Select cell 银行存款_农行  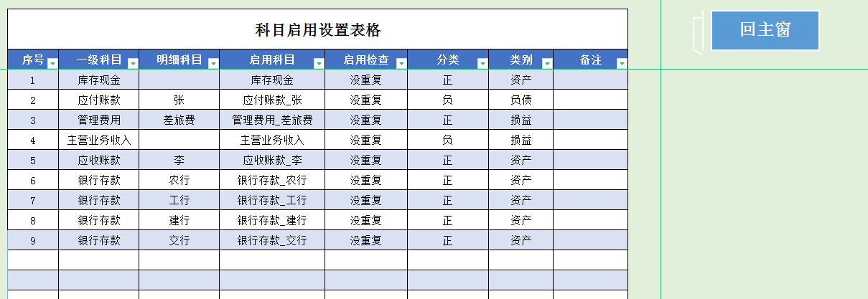pyautogui.click(x=272, y=180)
